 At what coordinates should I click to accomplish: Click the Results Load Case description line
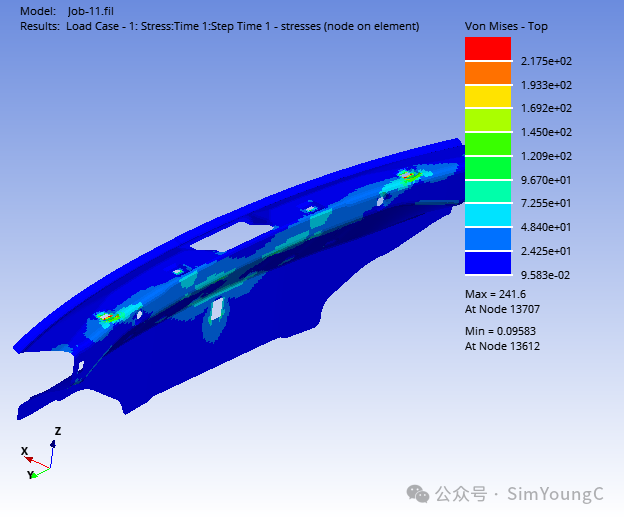220,26
